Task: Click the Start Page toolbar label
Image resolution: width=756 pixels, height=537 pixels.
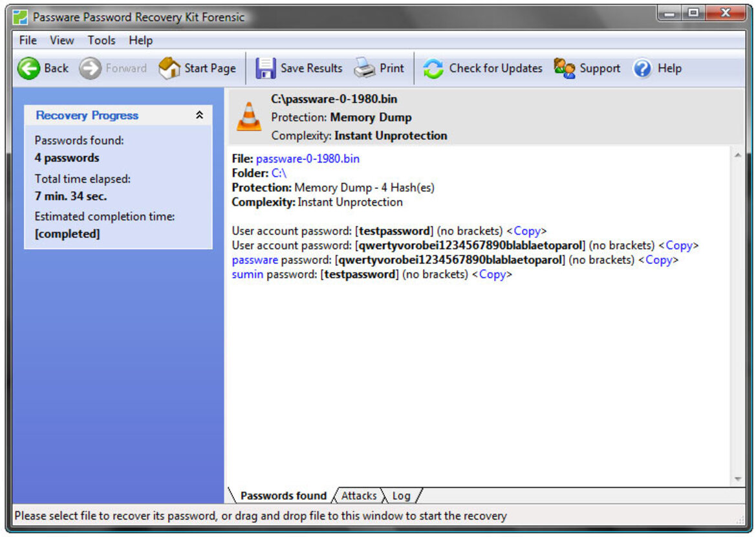Action: click(210, 69)
